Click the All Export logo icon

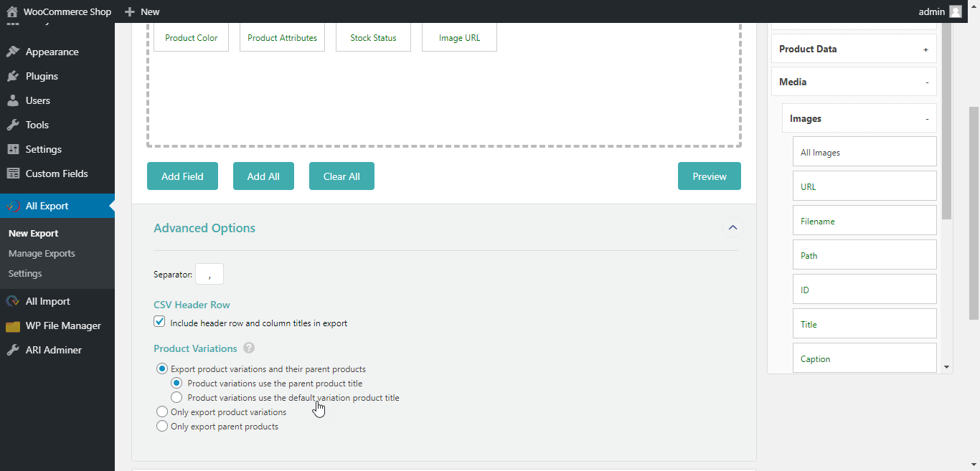click(13, 206)
